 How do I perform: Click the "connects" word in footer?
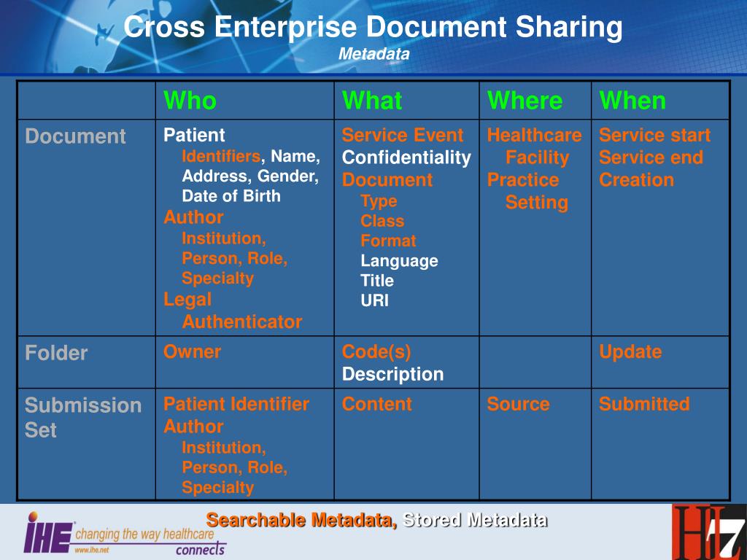200,550
